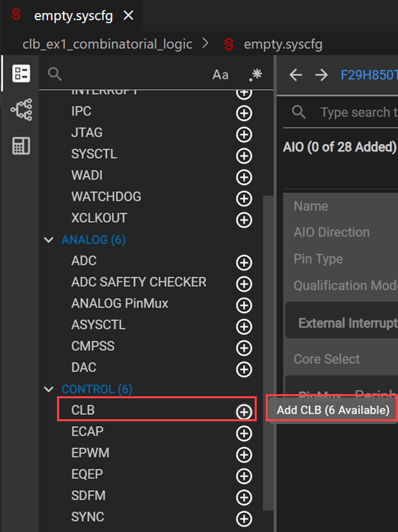Click the ANALOG (6) group label
The width and height of the screenshot is (398, 532).
coord(93,240)
